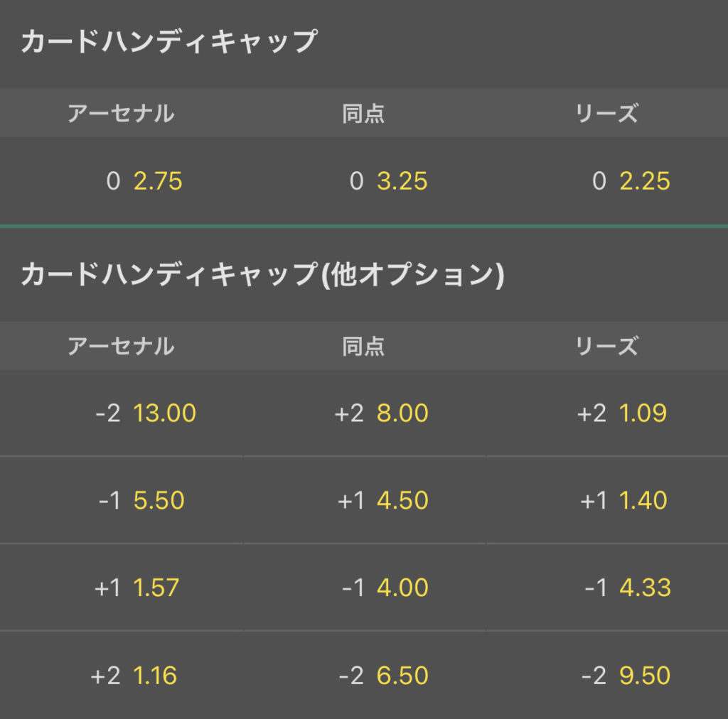Tap Leeds +2 at odds 1.09
The width and height of the screenshot is (728, 719).
(x=622, y=413)
